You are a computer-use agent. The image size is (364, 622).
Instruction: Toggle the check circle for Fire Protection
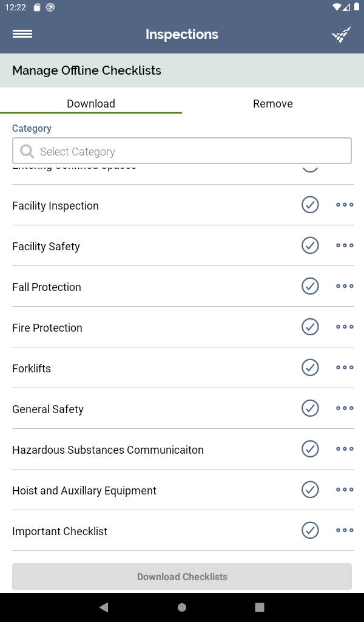point(310,327)
